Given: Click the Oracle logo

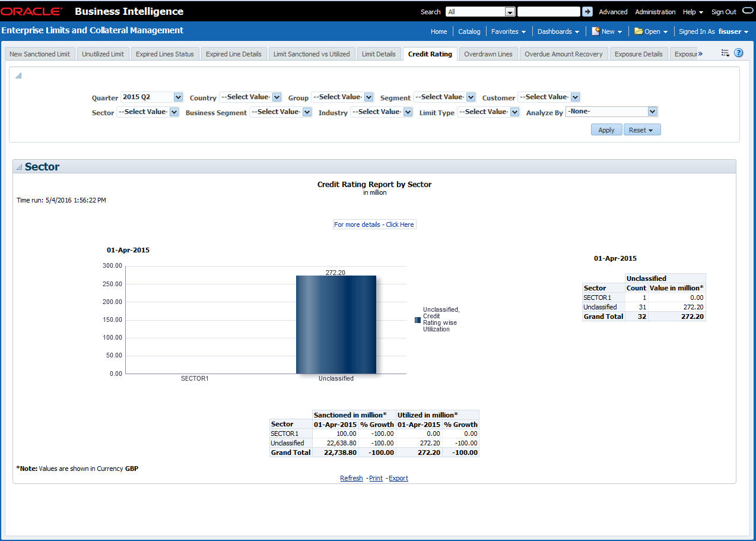Looking at the screenshot, I should (31, 11).
